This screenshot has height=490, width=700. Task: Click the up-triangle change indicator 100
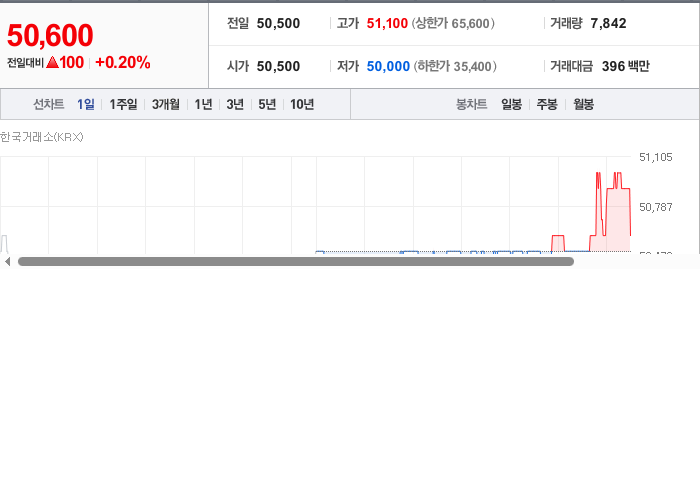click(x=65, y=62)
